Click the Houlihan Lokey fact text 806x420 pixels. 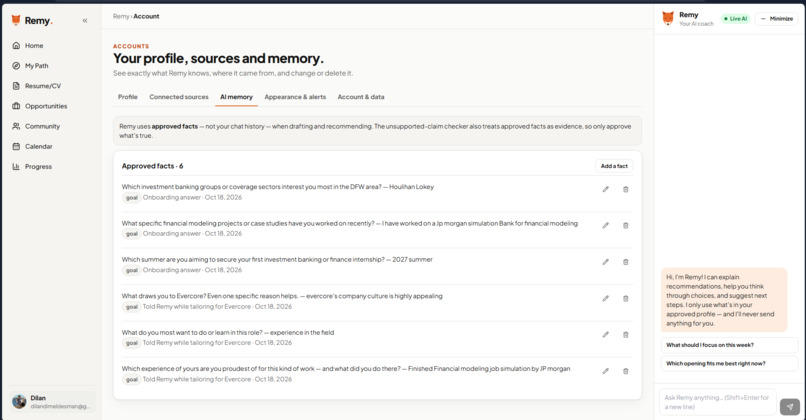pyautogui.click(x=278, y=187)
